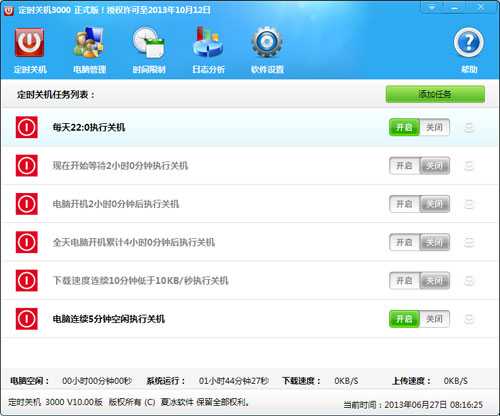Click faint end icon in 下载速度连续10分钟 row
Screen dimensions: 500x416
click(469, 280)
